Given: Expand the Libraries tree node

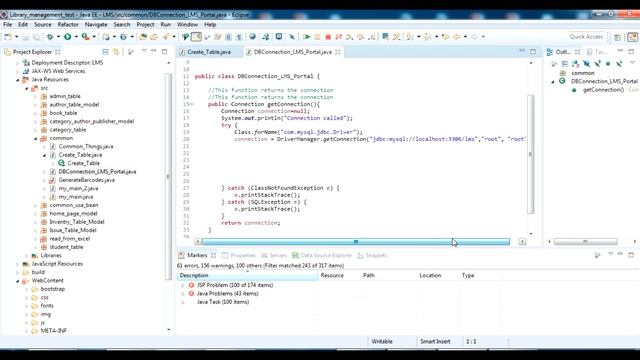Looking at the screenshot, I should coord(27,256).
